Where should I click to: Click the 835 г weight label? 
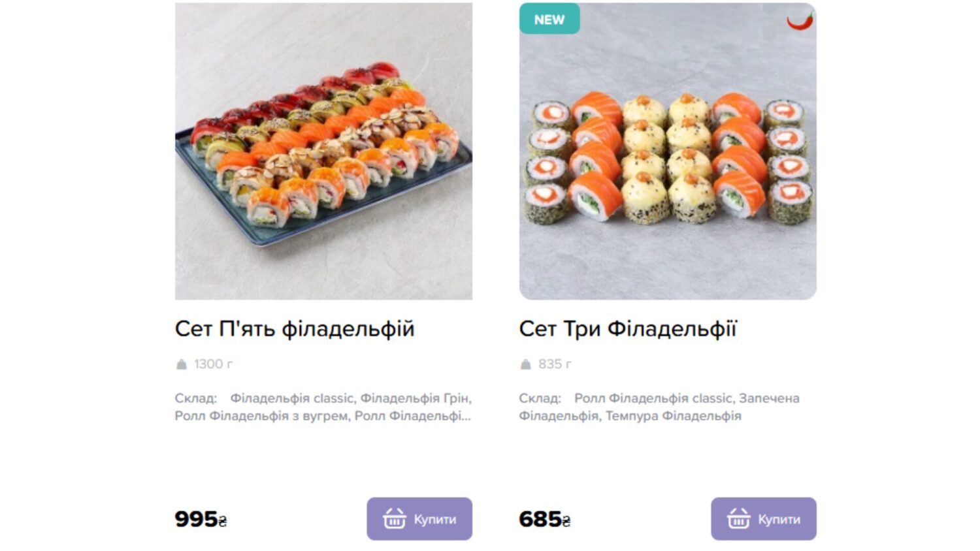click(x=555, y=364)
